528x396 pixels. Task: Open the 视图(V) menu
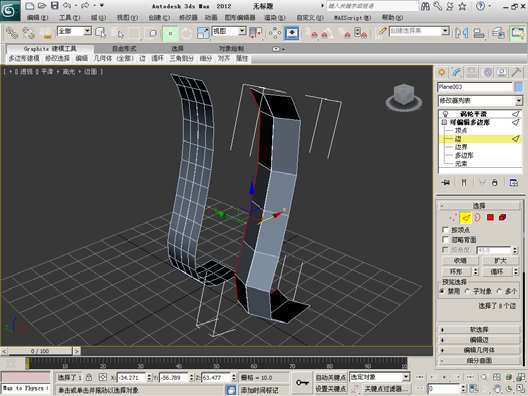point(127,18)
